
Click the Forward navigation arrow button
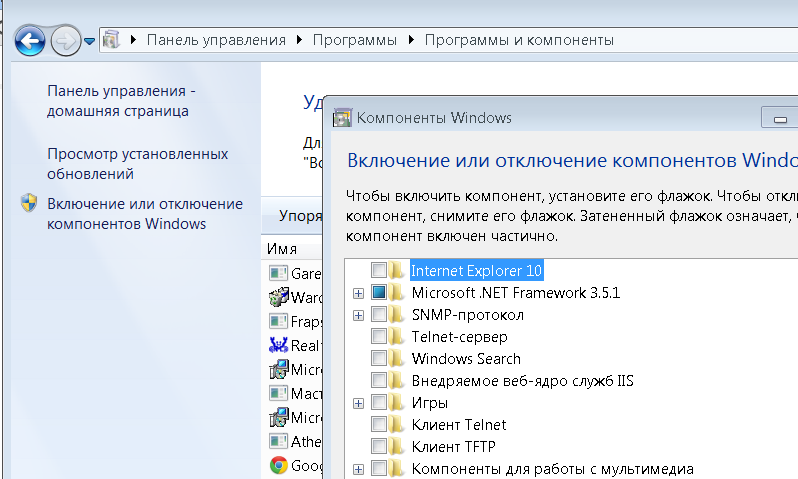click(64, 41)
